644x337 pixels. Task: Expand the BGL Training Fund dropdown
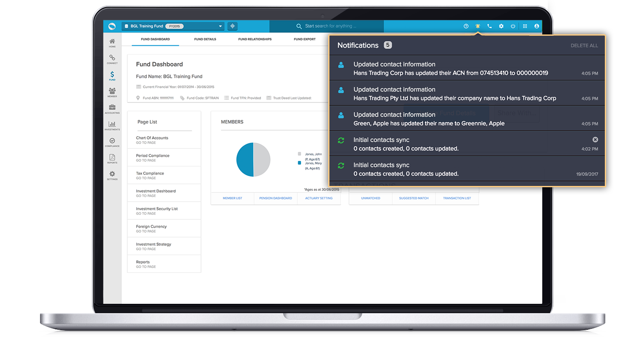(x=220, y=26)
